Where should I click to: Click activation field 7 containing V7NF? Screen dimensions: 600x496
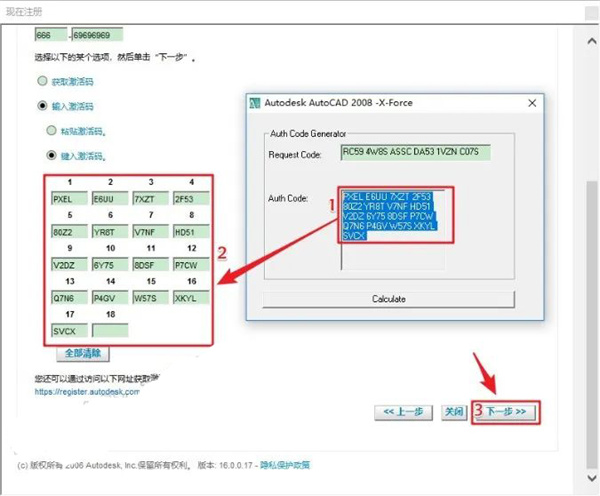[x=150, y=232]
